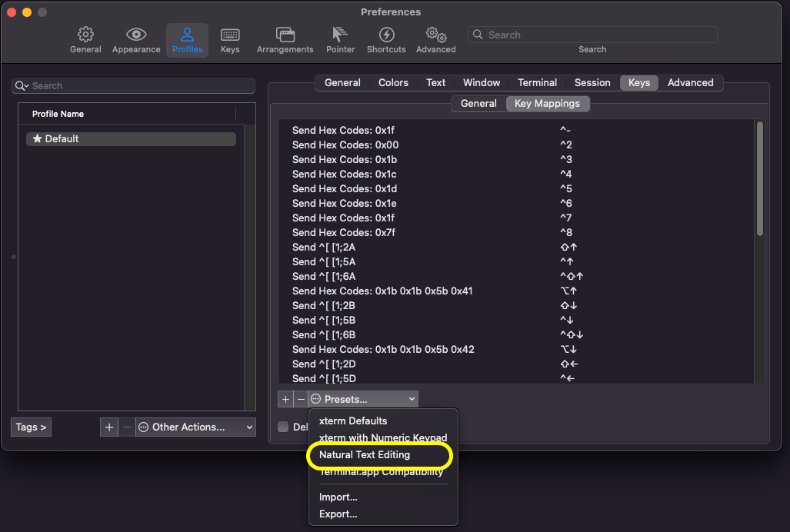Switch to the Terminal tab
This screenshot has height=532, width=790.
[538, 82]
